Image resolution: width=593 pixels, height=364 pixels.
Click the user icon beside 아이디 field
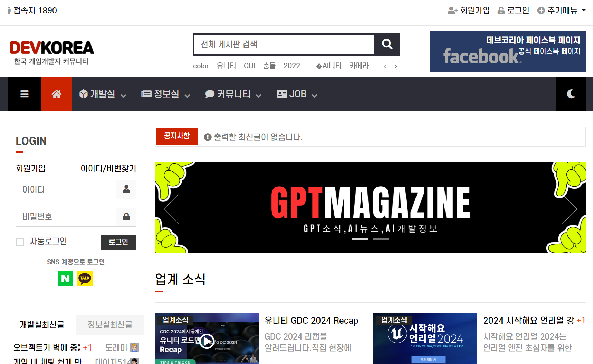[126, 189]
